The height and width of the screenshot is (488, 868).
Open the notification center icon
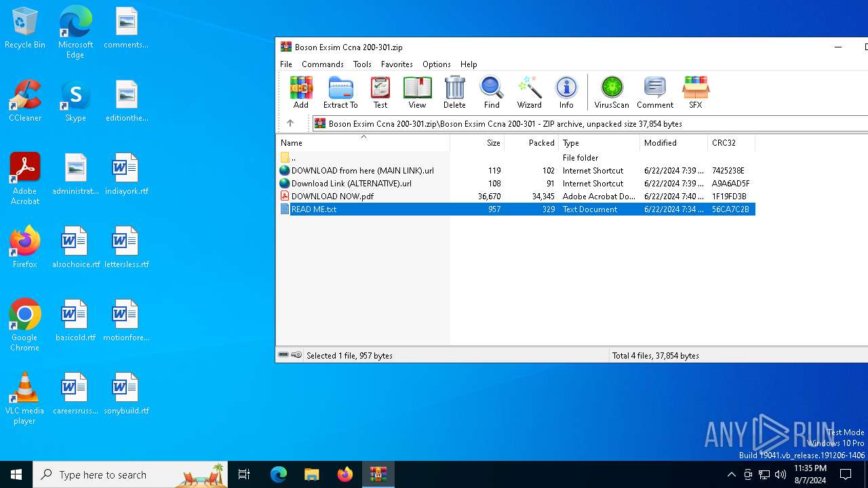pyautogui.click(x=846, y=474)
